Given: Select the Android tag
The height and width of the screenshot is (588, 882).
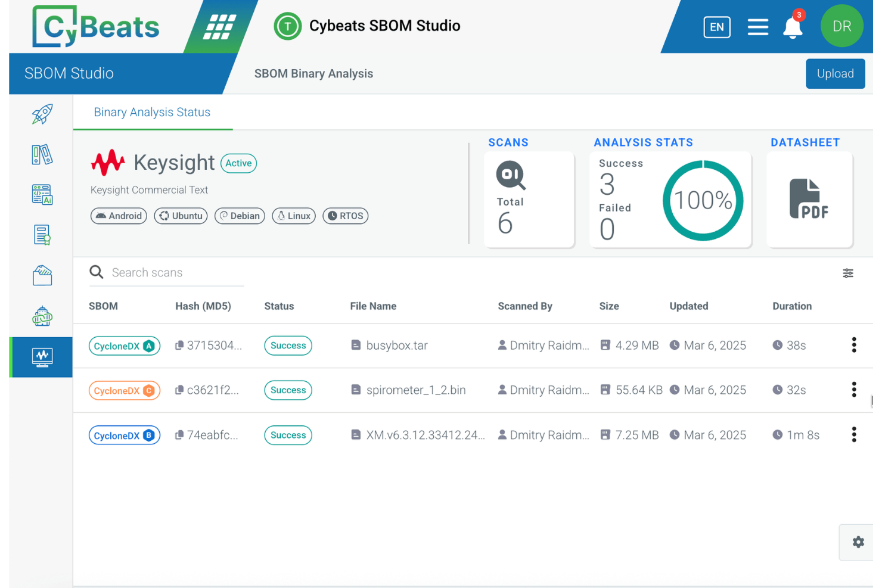Looking at the screenshot, I should (x=119, y=216).
